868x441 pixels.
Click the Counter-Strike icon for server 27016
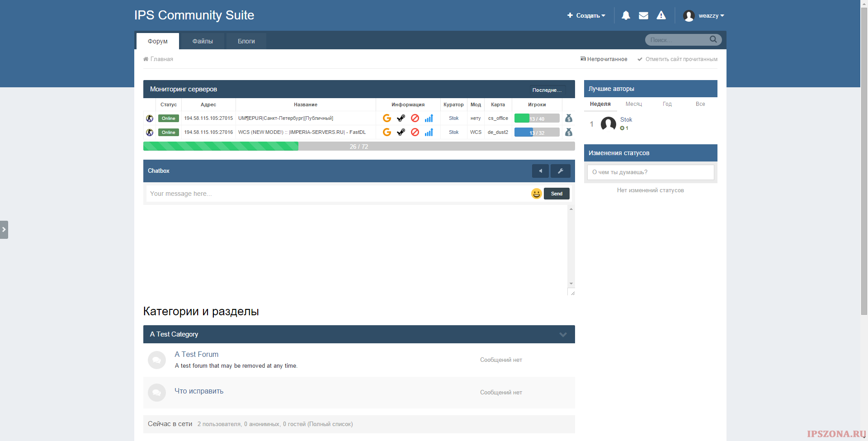[x=150, y=133]
